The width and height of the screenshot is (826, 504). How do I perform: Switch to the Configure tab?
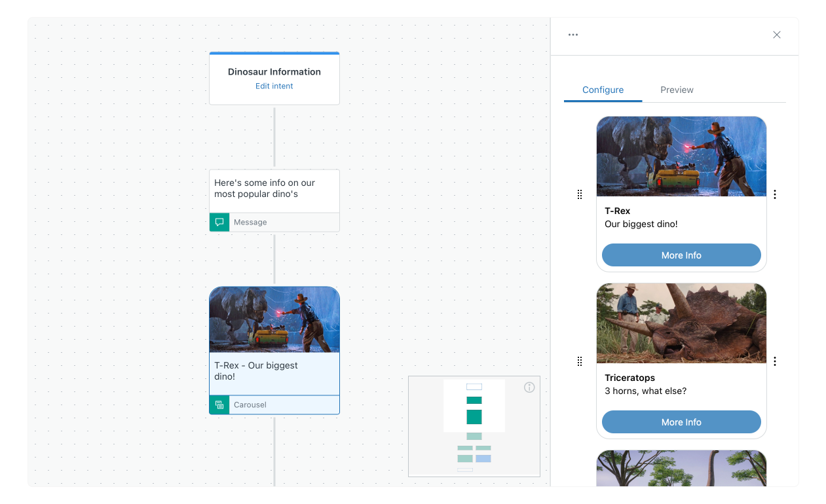pos(603,90)
